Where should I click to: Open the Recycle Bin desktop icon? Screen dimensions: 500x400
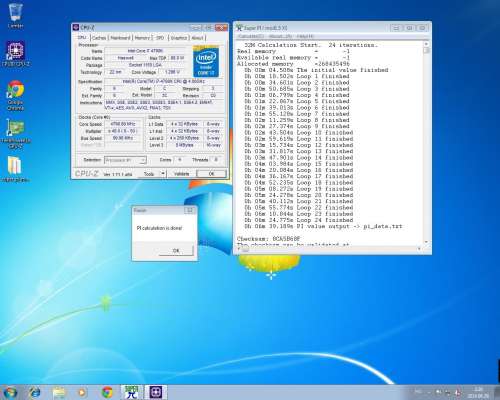[x=15, y=16]
